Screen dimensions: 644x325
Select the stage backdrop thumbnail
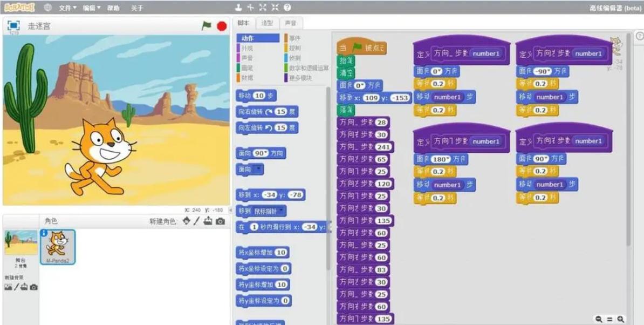coord(21,243)
